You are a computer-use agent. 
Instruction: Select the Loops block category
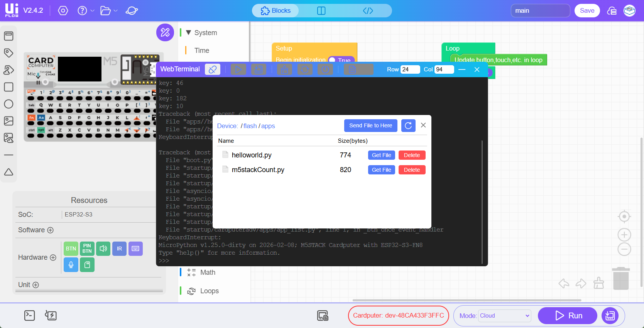pyautogui.click(x=209, y=291)
